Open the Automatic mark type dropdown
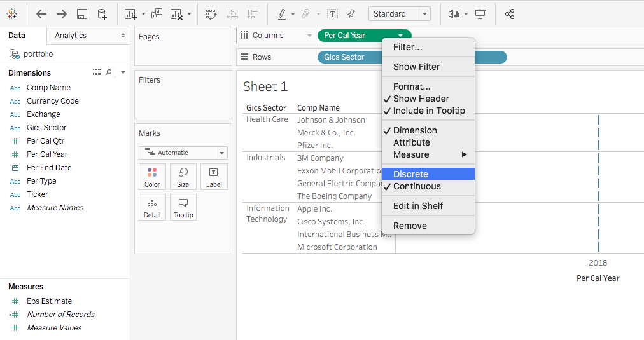The image size is (644, 340). pos(183,153)
